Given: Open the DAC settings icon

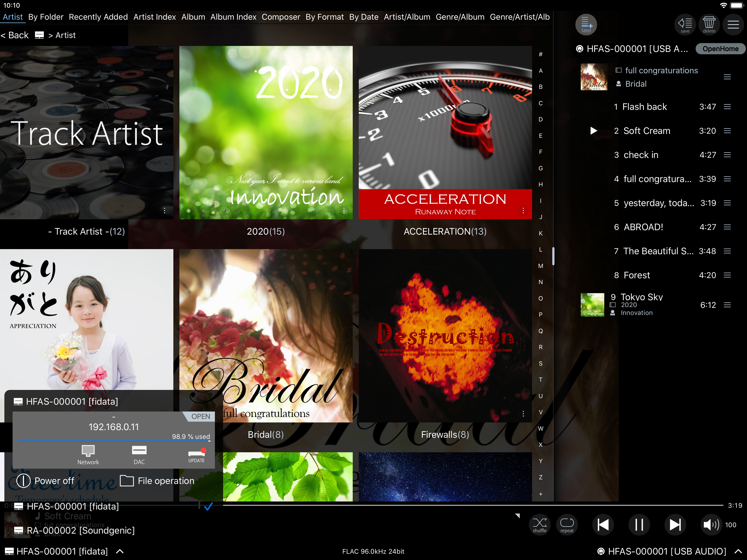Looking at the screenshot, I should point(139,455).
